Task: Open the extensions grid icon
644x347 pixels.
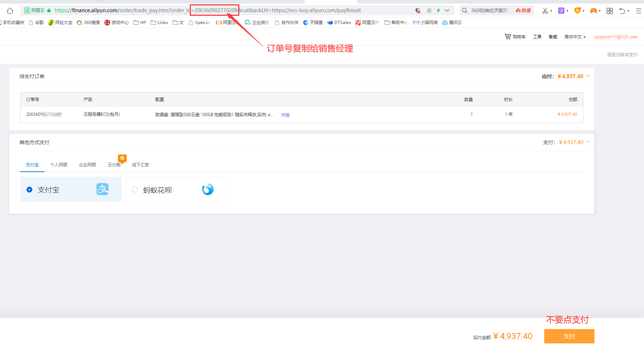Action: (610, 11)
